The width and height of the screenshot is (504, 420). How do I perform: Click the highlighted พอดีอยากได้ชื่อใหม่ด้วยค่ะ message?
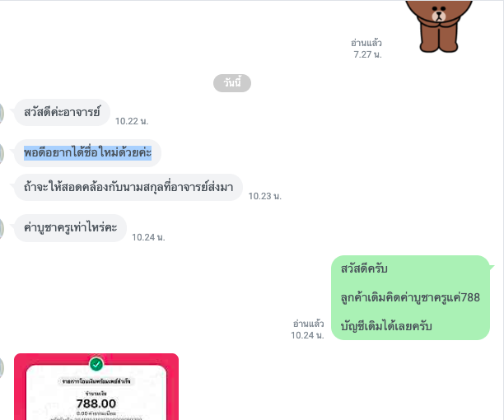[x=87, y=152]
